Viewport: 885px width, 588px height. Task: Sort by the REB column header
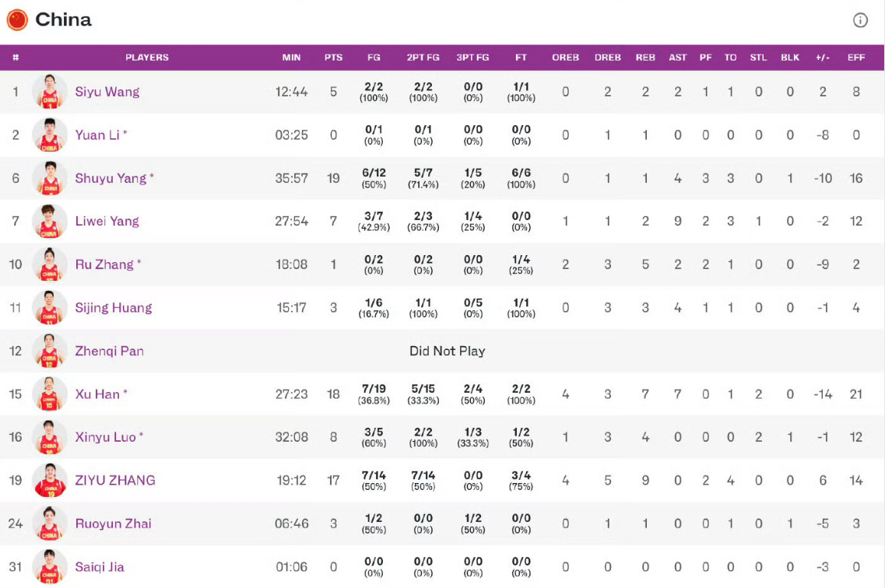645,57
